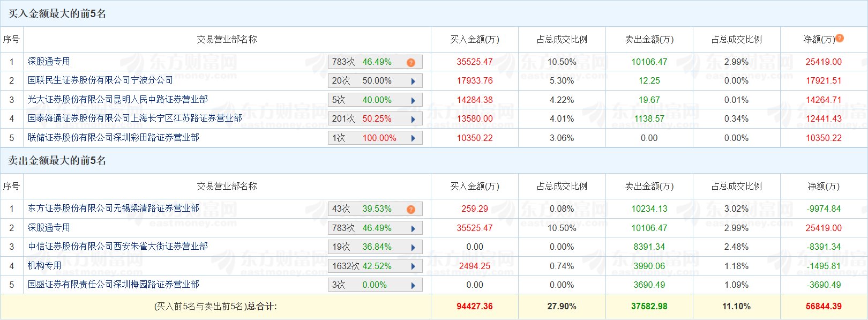
Task: Click the orange help icon beside 净额(万) header
Action: point(840,38)
